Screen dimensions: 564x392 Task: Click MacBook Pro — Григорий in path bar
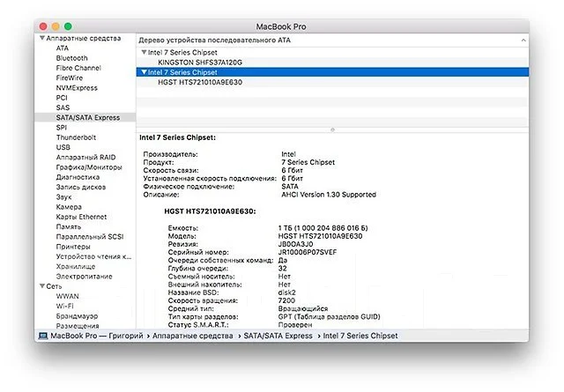pyautogui.click(x=97, y=336)
